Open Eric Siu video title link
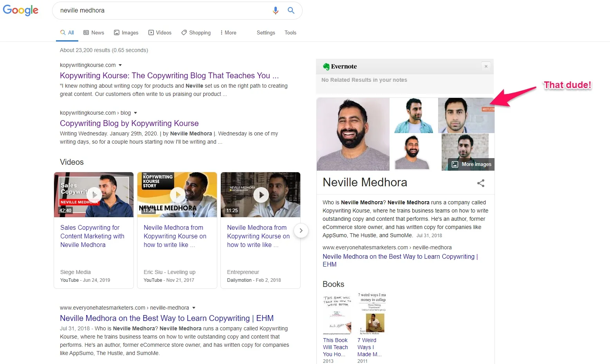This screenshot has height=364, width=610. [175, 236]
